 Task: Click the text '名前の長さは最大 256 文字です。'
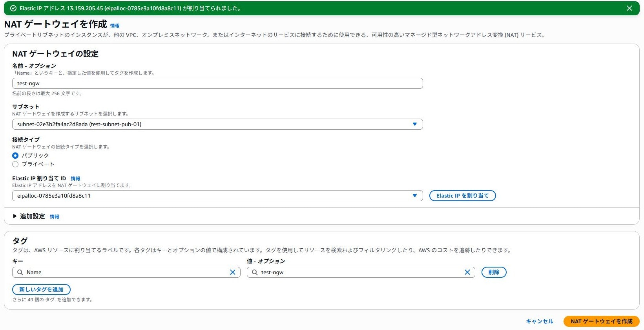click(x=47, y=93)
